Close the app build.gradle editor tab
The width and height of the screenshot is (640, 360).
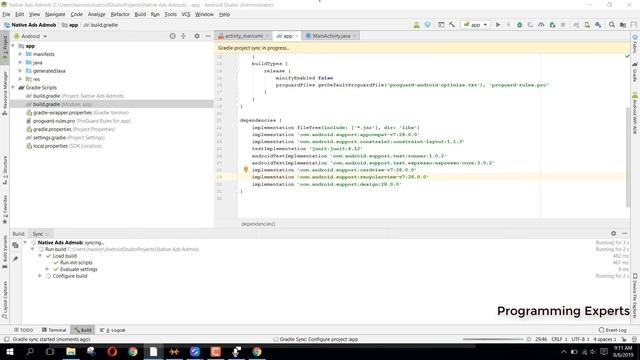point(296,36)
